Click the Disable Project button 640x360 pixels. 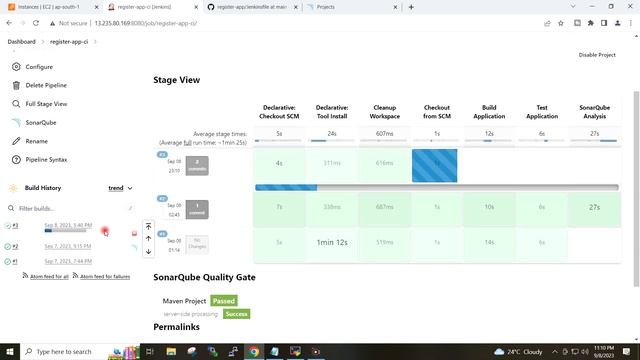597,55
